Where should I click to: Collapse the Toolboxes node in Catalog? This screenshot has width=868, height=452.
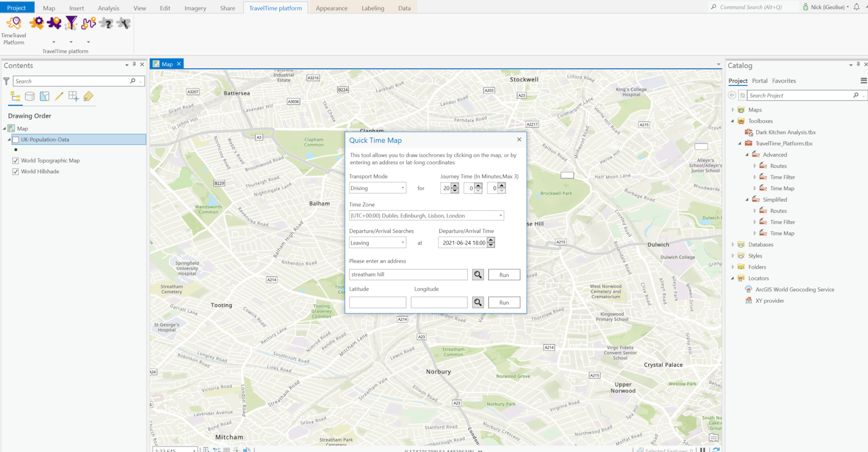click(x=732, y=121)
